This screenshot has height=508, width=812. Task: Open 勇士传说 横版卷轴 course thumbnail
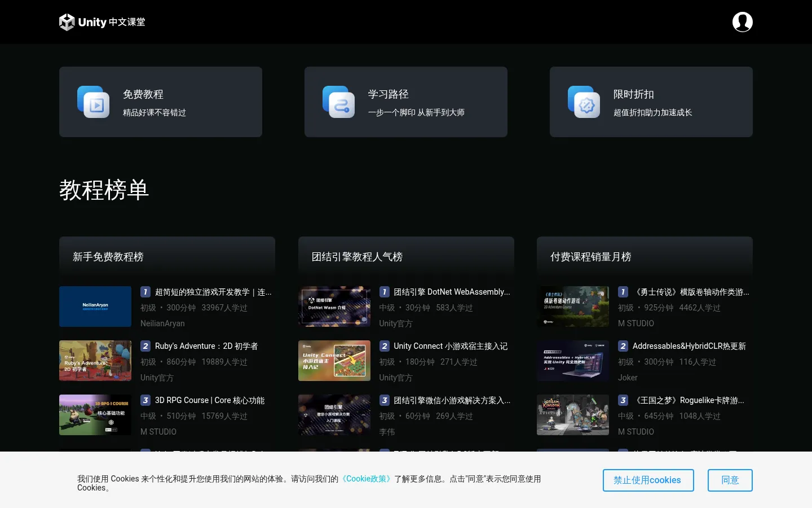573,306
